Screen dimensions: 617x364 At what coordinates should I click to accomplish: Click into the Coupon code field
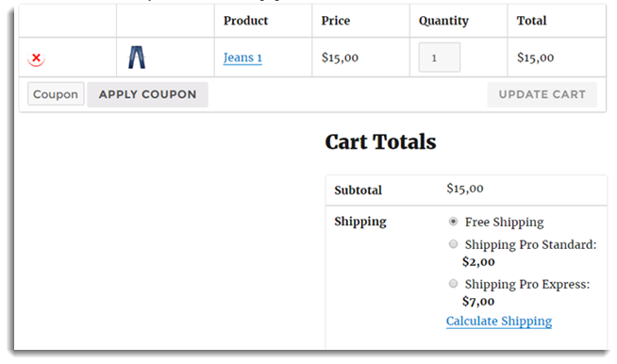(x=56, y=94)
